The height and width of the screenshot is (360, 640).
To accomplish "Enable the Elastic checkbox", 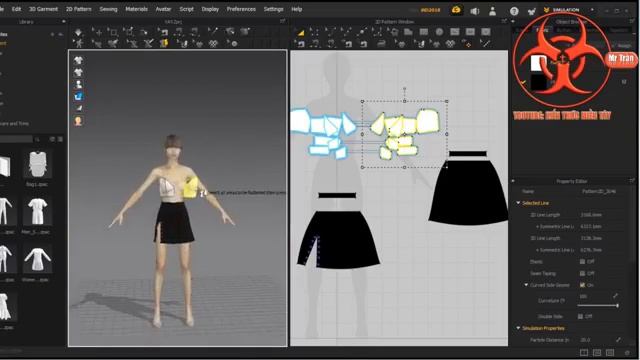I will coord(582,262).
